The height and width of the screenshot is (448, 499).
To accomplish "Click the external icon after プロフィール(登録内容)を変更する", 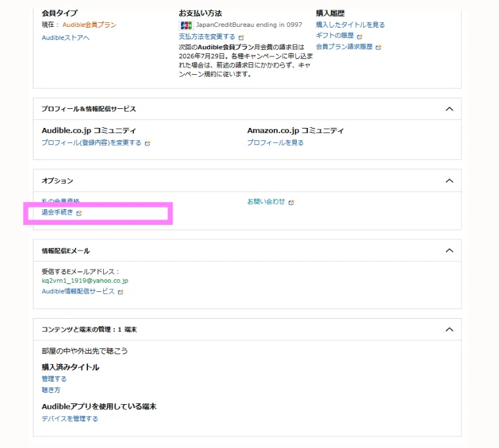I will click(x=147, y=144).
